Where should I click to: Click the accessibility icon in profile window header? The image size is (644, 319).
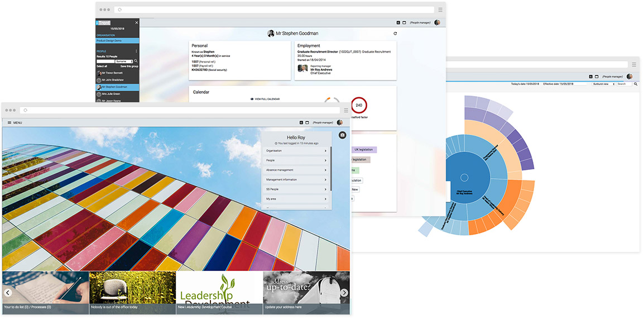398,22
